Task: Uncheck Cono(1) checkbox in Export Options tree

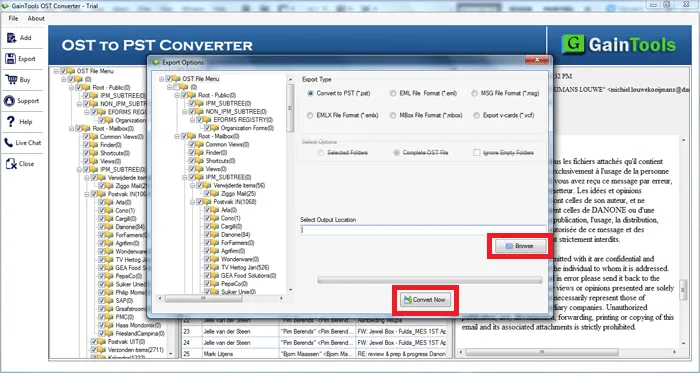Action: click(207, 218)
